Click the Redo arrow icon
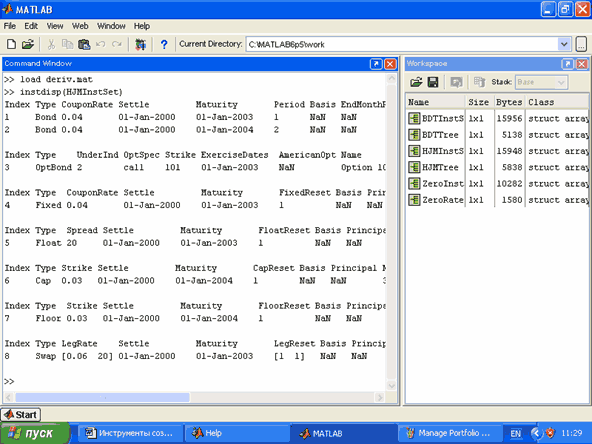The width and height of the screenshot is (592, 444). [117, 45]
